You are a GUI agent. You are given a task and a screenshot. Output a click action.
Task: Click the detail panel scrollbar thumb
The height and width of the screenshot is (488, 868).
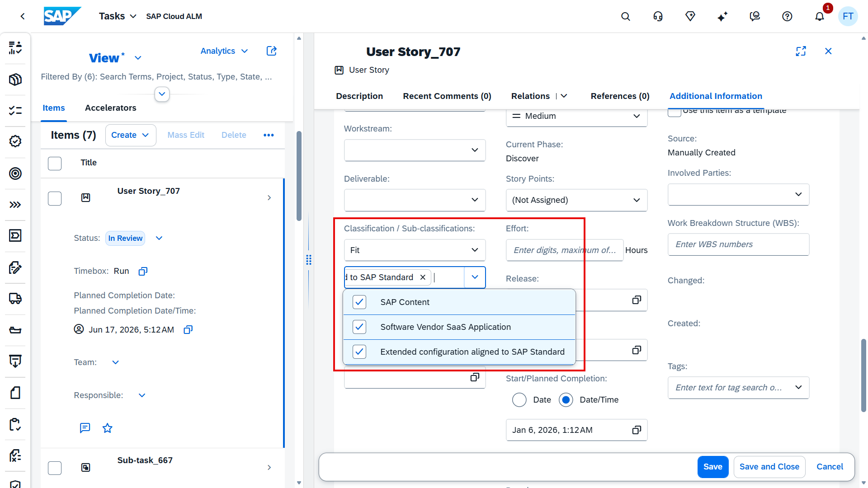point(863,375)
